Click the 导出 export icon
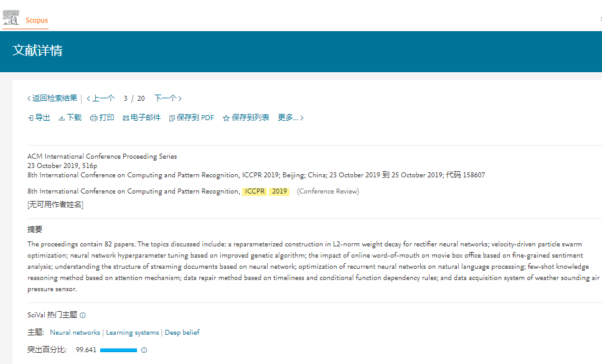 pyautogui.click(x=31, y=118)
